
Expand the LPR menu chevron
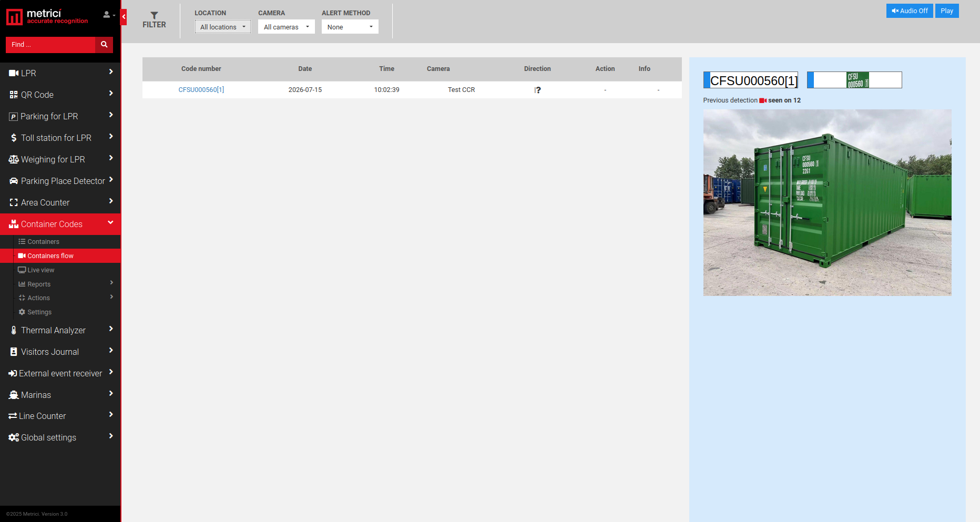111,71
